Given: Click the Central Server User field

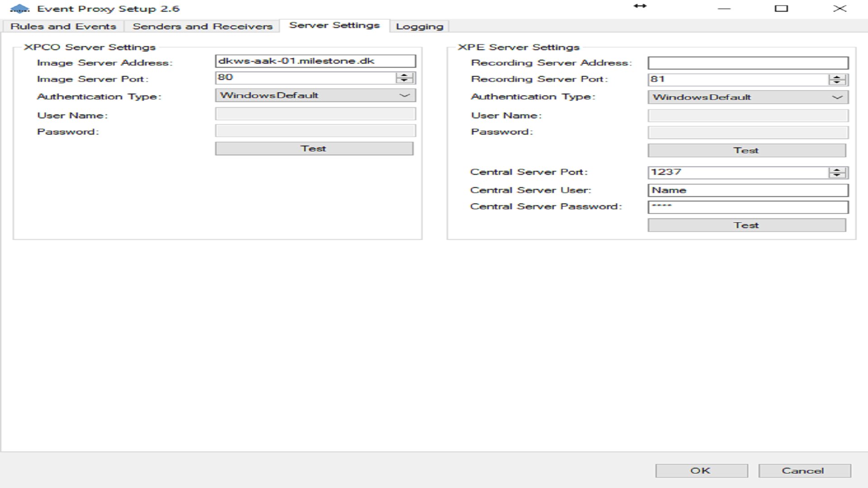Looking at the screenshot, I should coord(748,190).
